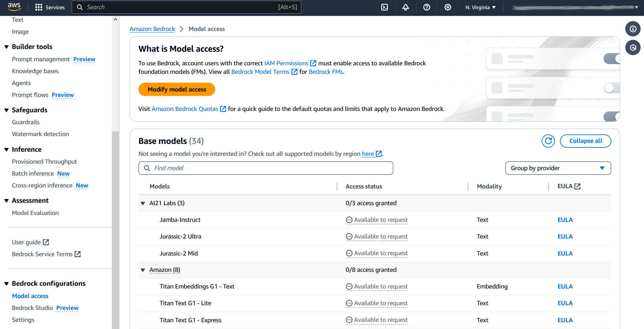Open EULA link for Titan Text G1 - Express

pos(565,320)
